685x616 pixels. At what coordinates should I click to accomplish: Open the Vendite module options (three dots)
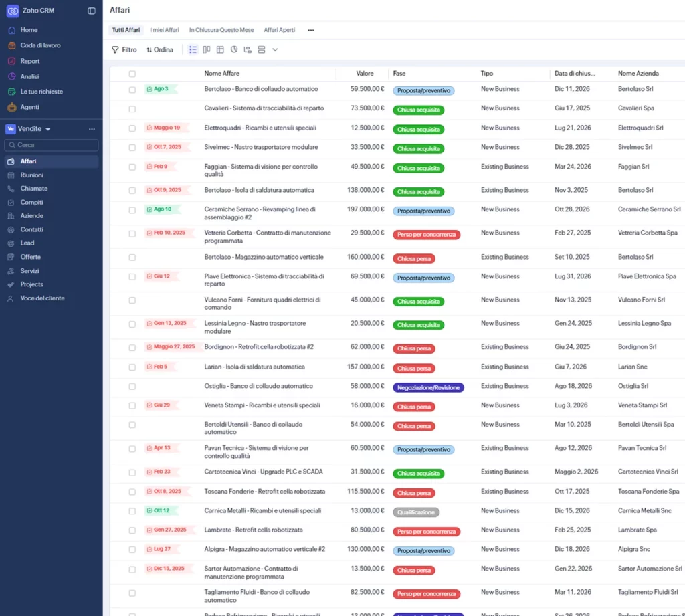92,129
